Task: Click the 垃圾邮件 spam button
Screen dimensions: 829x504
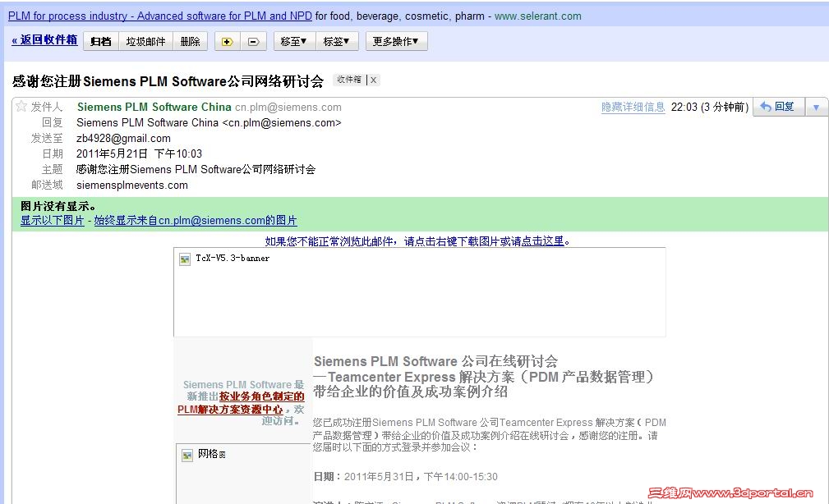Action: 146,41
